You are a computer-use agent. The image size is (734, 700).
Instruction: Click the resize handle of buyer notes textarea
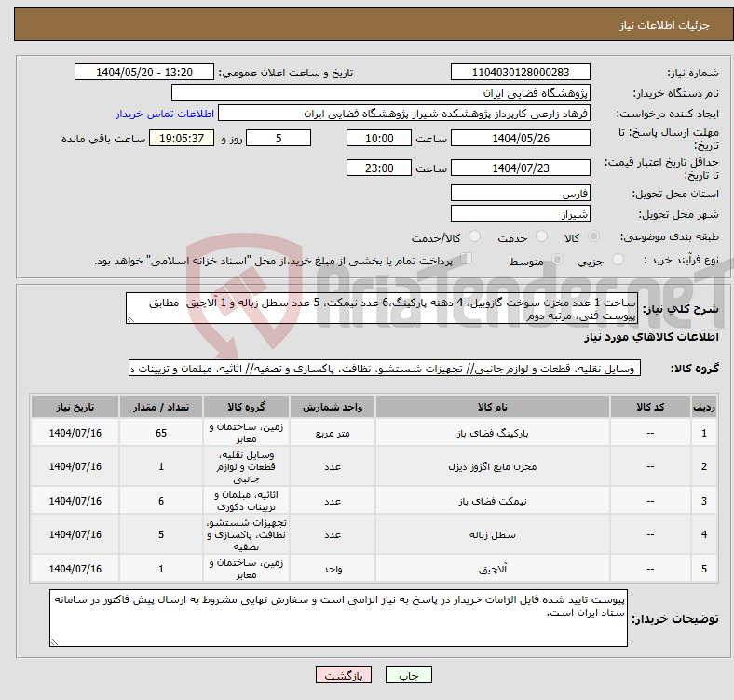pos(54,642)
